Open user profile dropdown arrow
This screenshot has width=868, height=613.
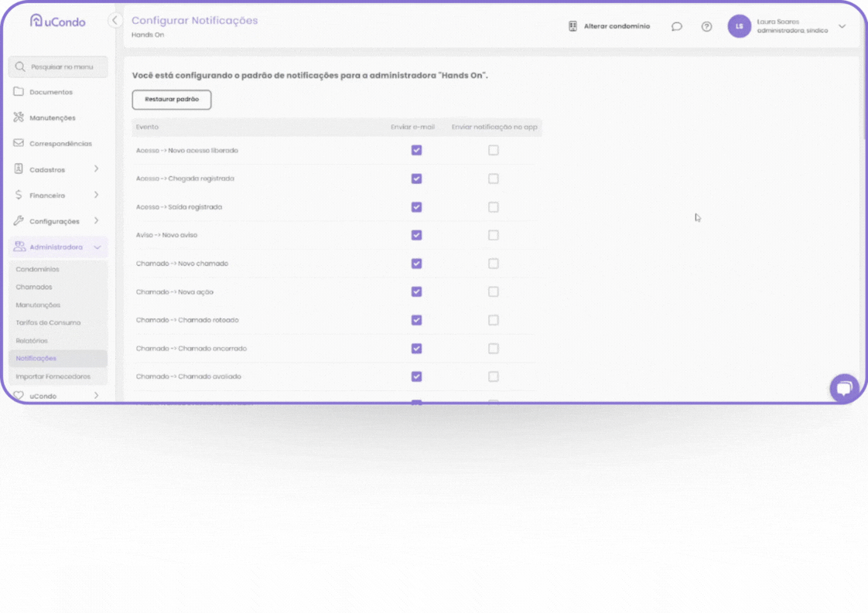pyautogui.click(x=842, y=26)
